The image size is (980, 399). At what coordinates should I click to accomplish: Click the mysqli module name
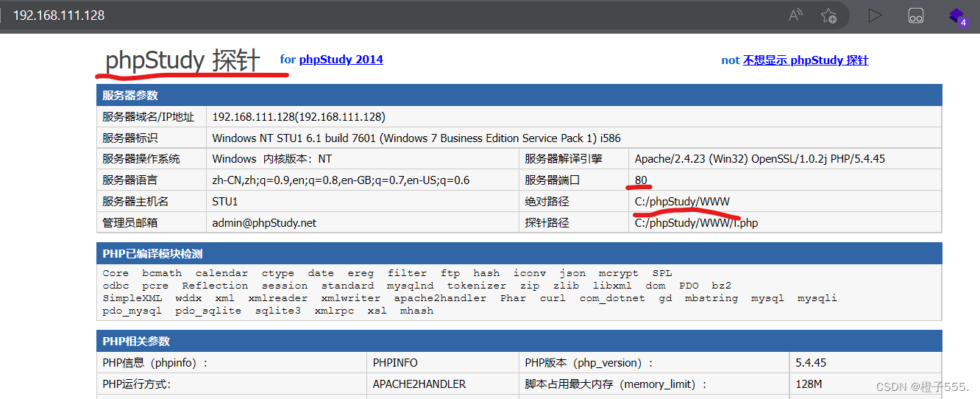[x=817, y=298]
